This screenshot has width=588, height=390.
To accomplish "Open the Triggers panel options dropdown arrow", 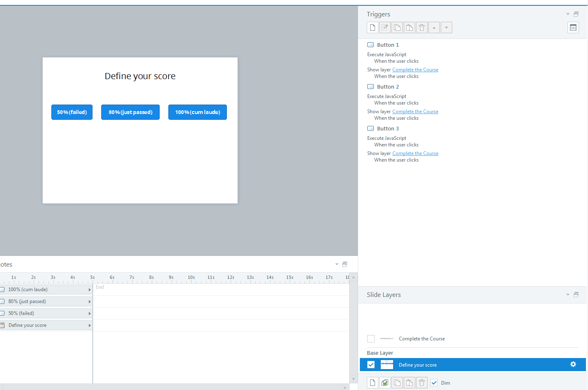I will click(568, 14).
